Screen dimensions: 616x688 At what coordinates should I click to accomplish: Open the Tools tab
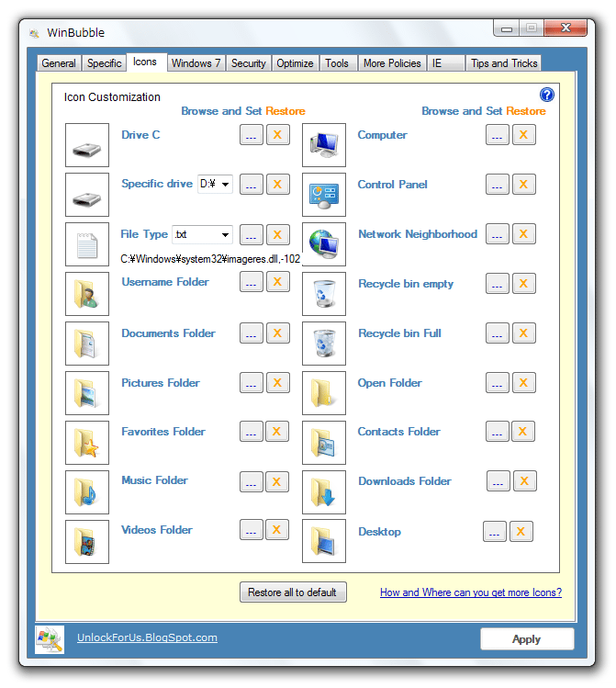tap(337, 63)
